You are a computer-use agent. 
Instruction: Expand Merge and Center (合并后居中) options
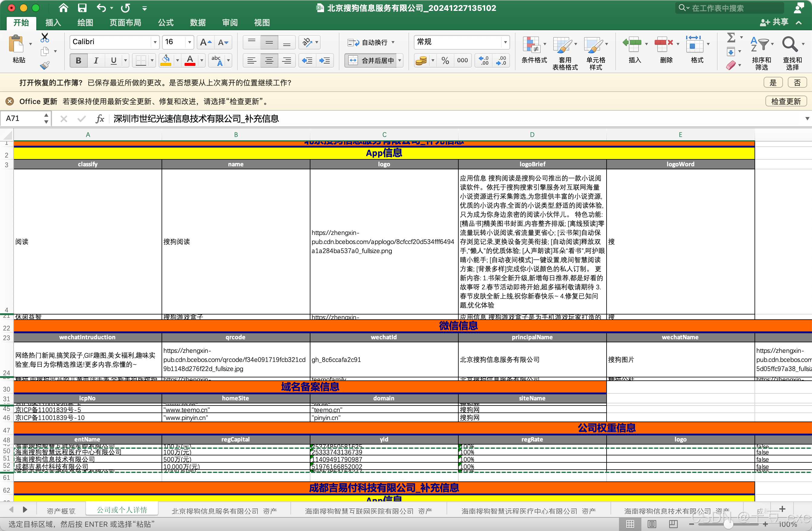[x=400, y=61]
